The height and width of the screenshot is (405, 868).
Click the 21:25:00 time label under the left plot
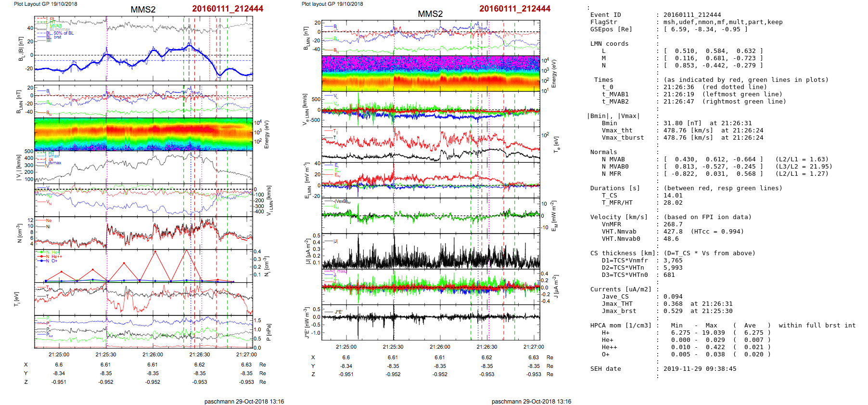(59, 354)
